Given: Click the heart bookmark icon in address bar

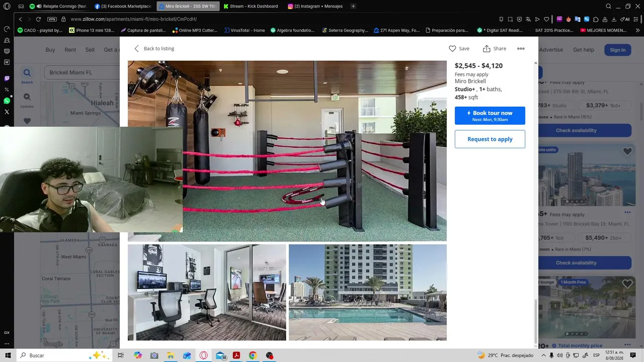Looking at the screenshot, I should point(546,19).
